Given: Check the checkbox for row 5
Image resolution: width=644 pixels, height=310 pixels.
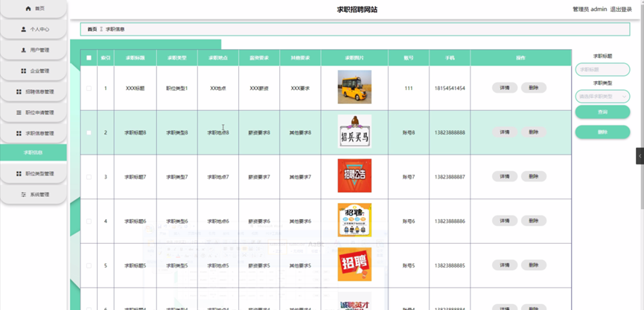Looking at the screenshot, I should click(89, 265).
